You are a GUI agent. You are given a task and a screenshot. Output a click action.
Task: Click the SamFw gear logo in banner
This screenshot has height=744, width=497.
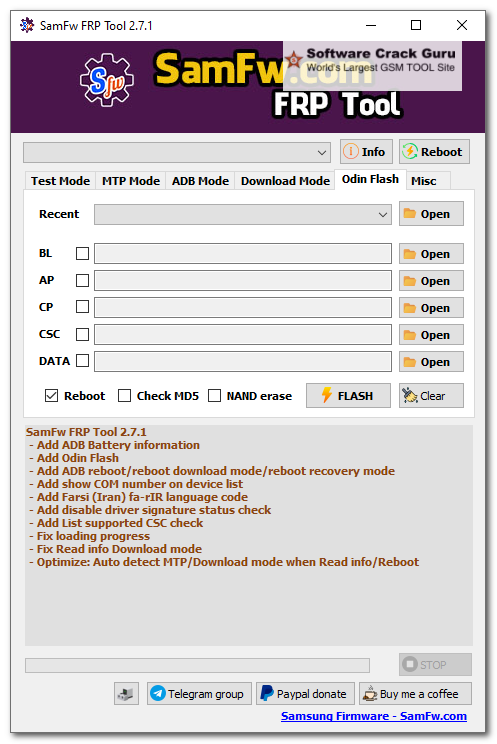pos(107,80)
